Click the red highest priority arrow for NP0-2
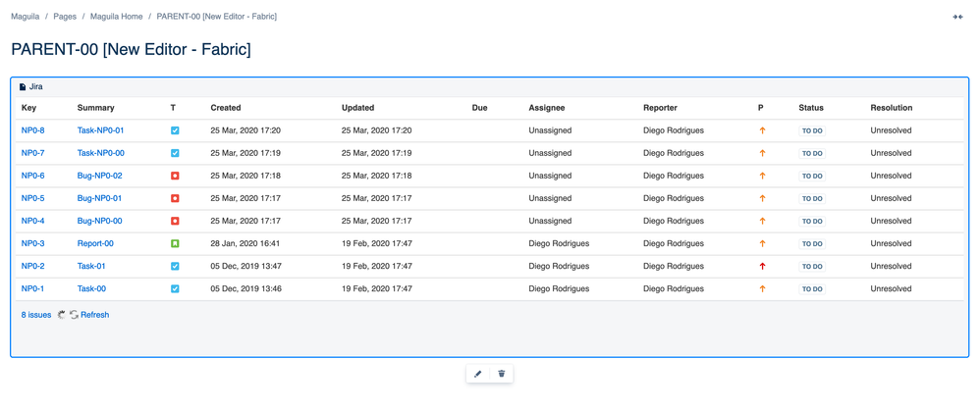The image size is (980, 410). (x=762, y=267)
